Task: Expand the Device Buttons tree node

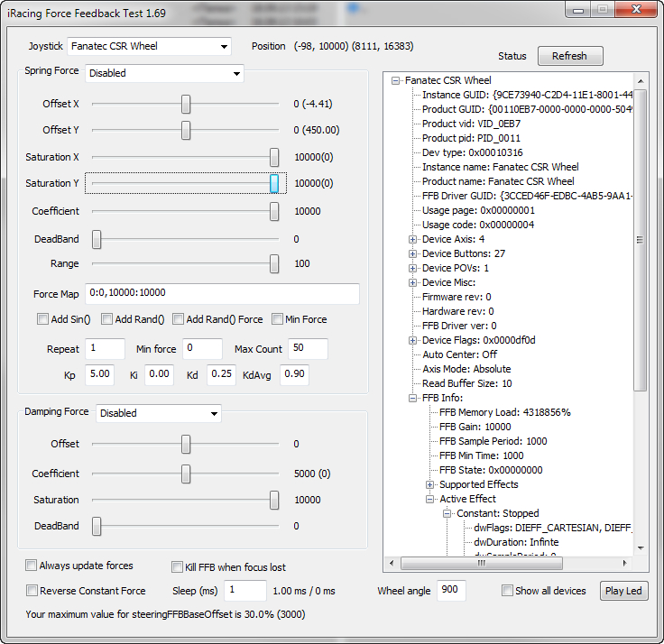Action: click(x=413, y=253)
